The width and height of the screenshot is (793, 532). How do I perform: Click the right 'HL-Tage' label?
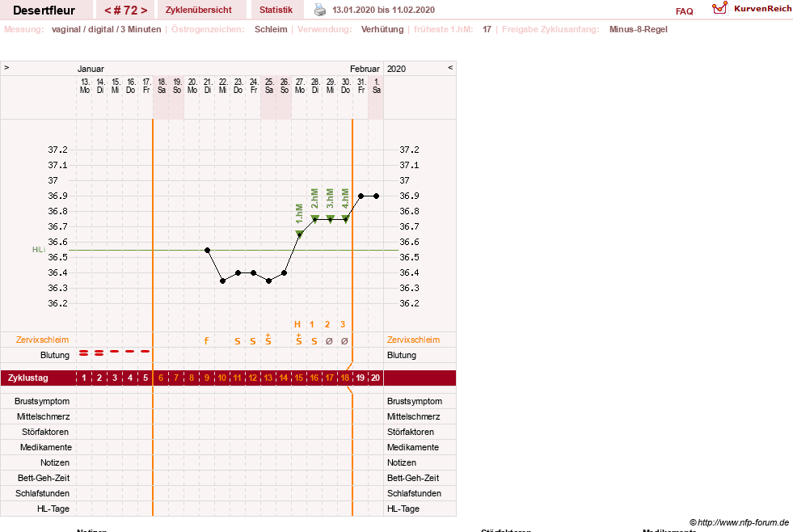[x=403, y=509]
